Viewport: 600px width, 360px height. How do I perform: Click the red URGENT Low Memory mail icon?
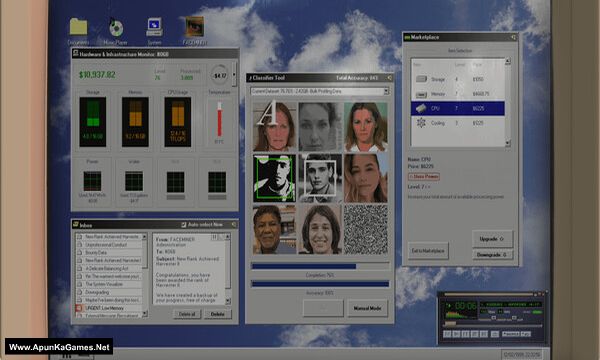pos(79,308)
